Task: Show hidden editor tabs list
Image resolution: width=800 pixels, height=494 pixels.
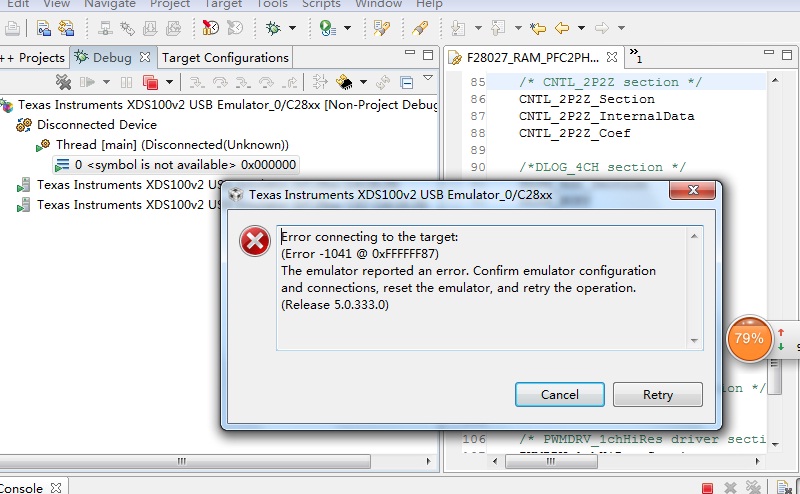Action: pos(635,55)
